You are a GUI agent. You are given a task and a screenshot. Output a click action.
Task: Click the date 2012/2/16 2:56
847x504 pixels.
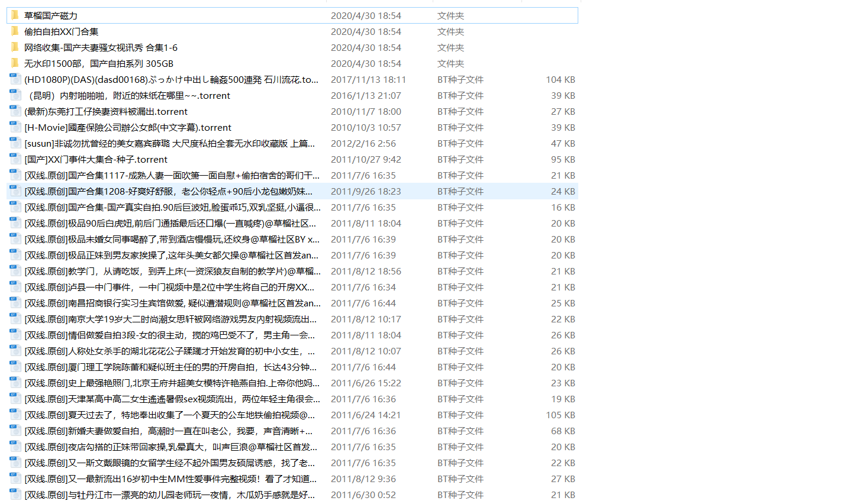pyautogui.click(x=363, y=143)
